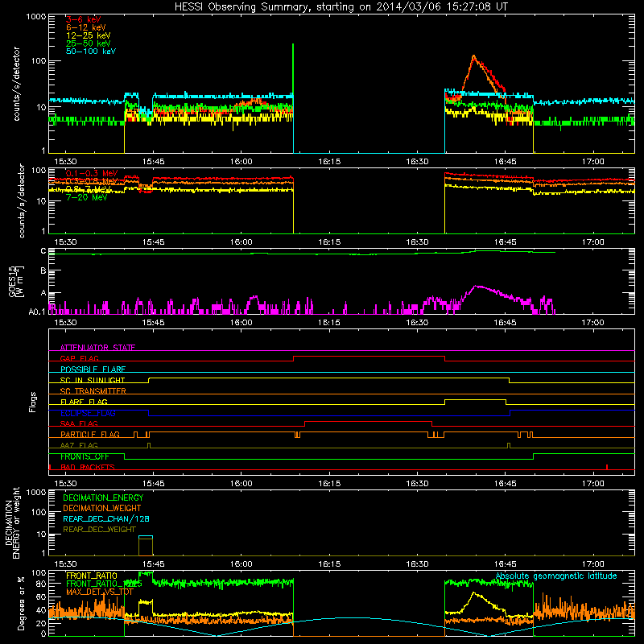
Task: Select the blue ECLIPSE_FLAG label
Action: [x=89, y=413]
